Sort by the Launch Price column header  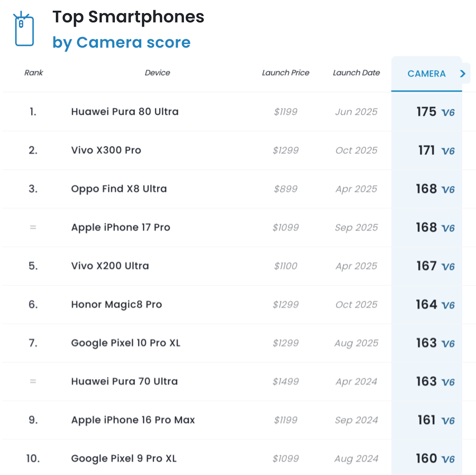click(x=286, y=73)
